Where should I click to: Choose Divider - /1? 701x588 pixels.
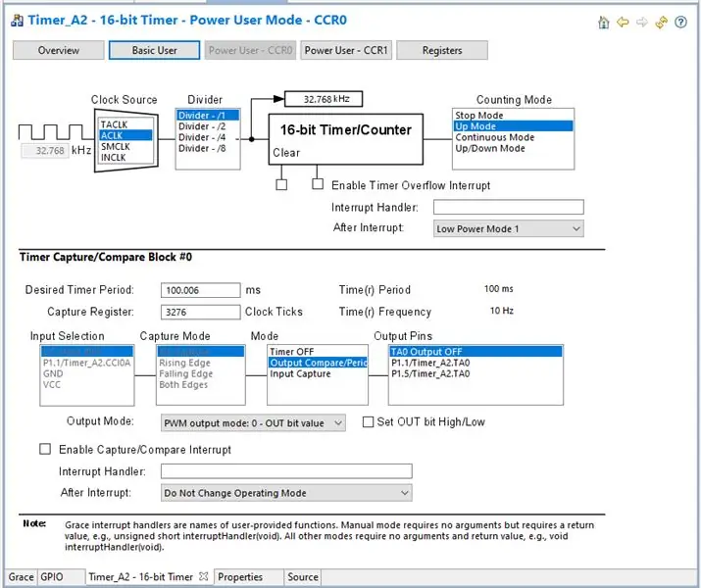(x=208, y=116)
